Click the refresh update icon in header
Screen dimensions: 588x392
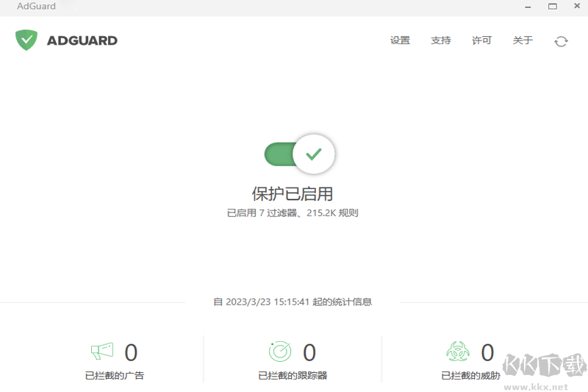[561, 41]
